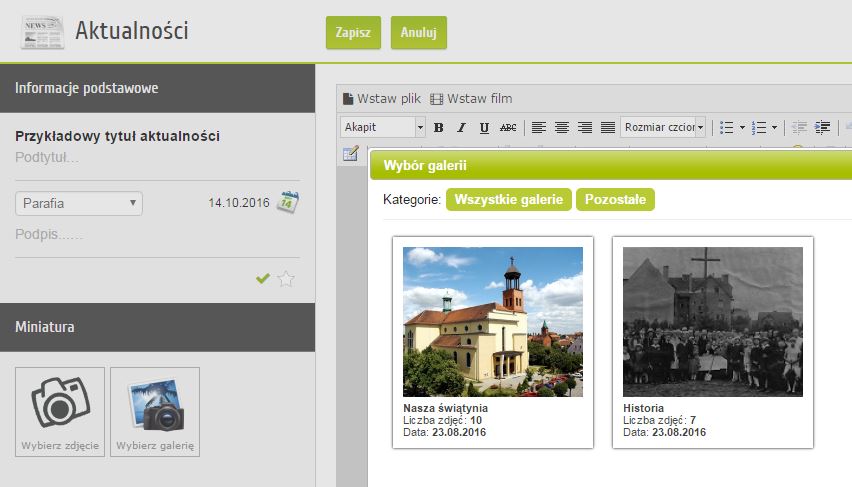The width and height of the screenshot is (852, 487).
Task: Apply strikethrough text formatting
Action: 508,127
